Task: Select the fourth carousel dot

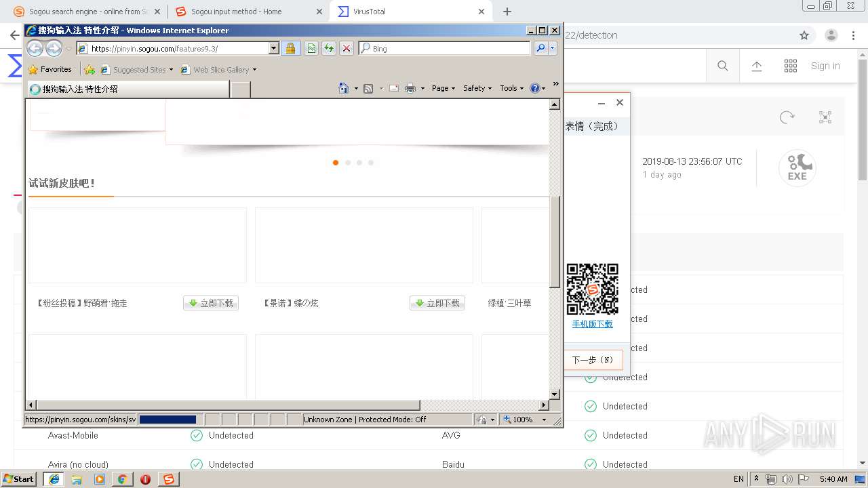Action: [371, 163]
